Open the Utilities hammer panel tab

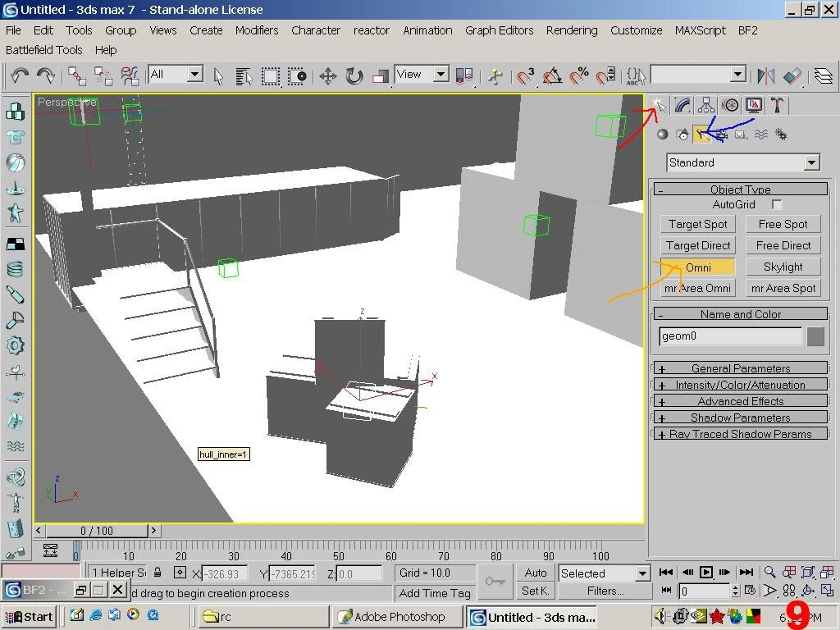pos(777,105)
